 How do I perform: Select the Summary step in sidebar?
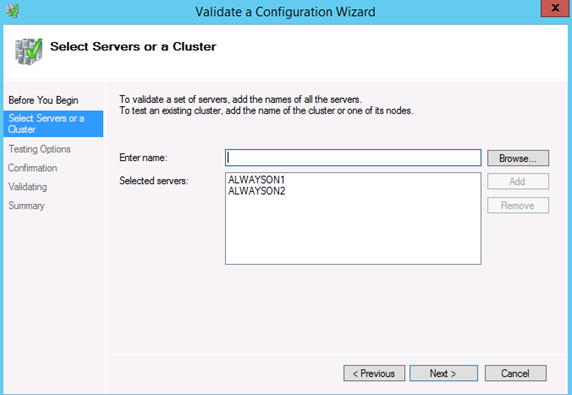(x=26, y=206)
